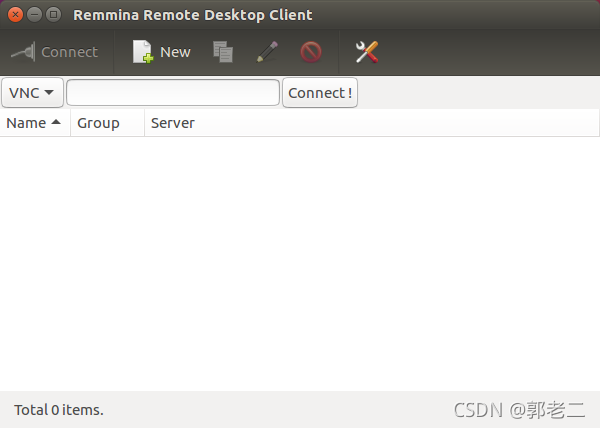This screenshot has width=600, height=428.
Task: Click the quick connect server field
Action: click(173, 93)
